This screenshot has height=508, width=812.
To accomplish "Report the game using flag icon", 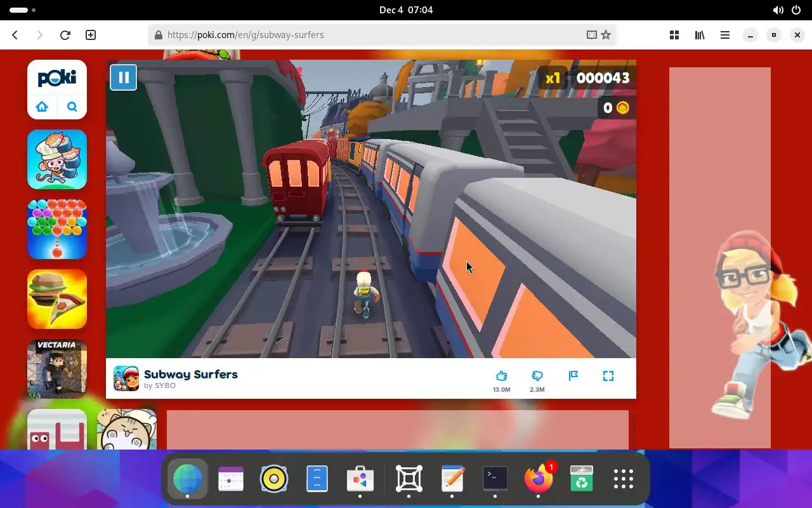I will point(573,376).
